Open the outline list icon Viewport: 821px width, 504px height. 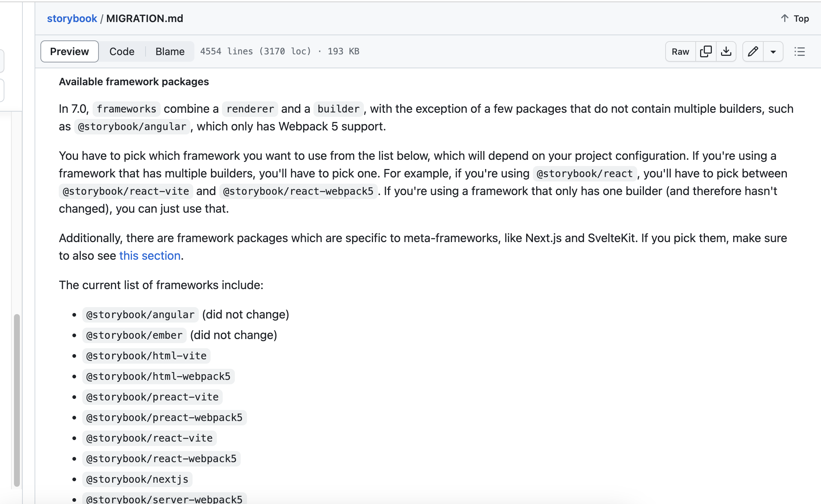tap(799, 51)
